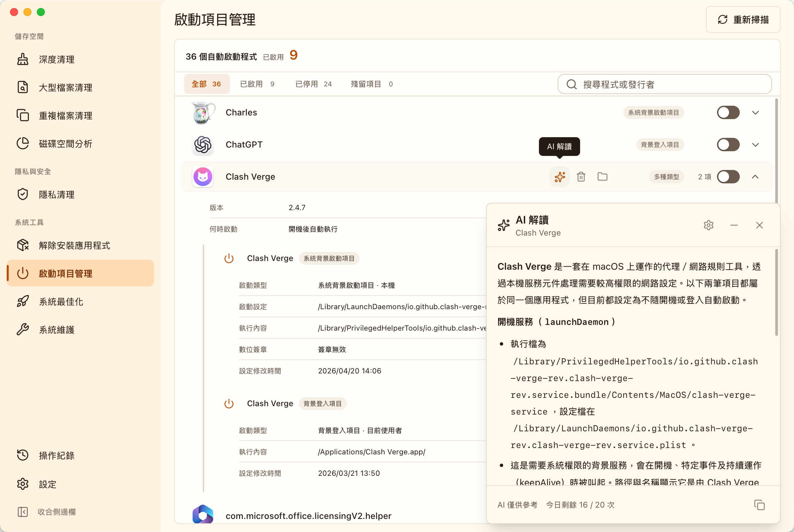Click the path /Applications/Clash Verge.app/

[372, 452]
